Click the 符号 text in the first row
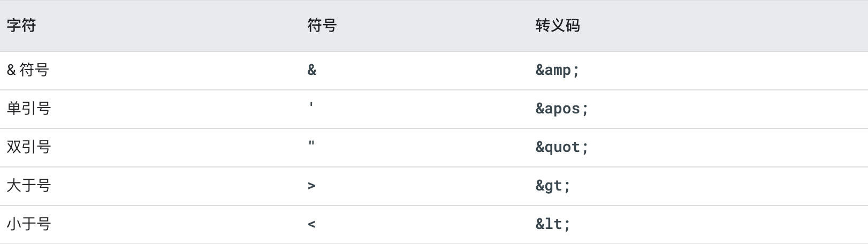This screenshot has width=868, height=244. pos(34,70)
